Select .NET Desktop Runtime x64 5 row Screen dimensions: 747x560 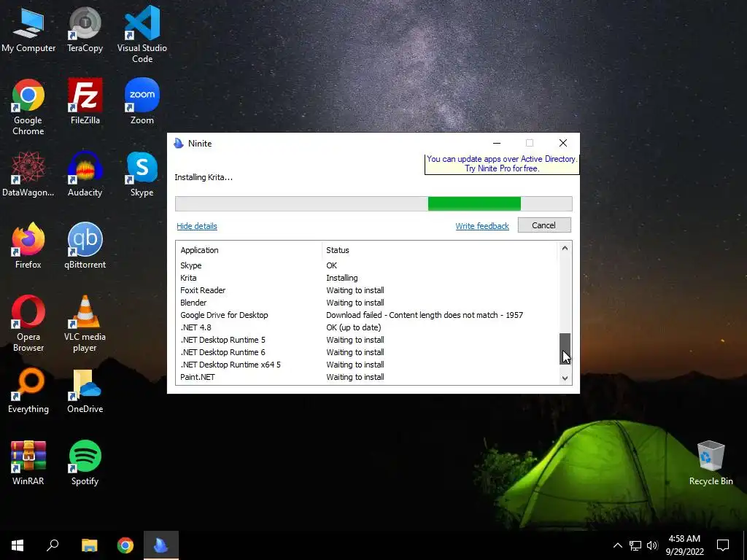pyautogui.click(x=367, y=365)
